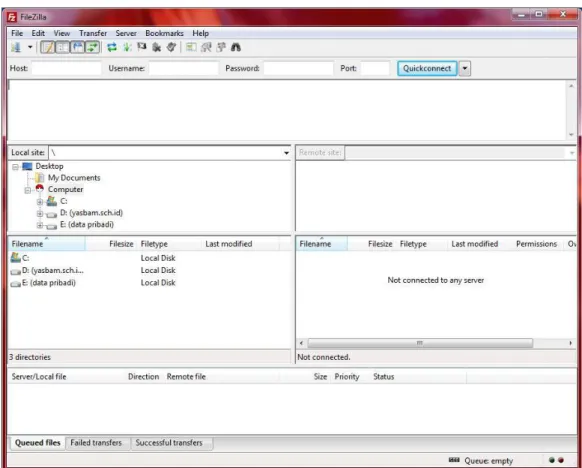This screenshot has height=468, width=582.
Task: Cancel the current operation icon
Action: (x=142, y=47)
